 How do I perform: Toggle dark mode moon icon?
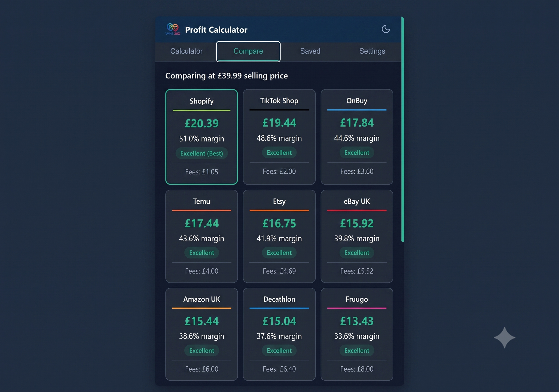[386, 29]
